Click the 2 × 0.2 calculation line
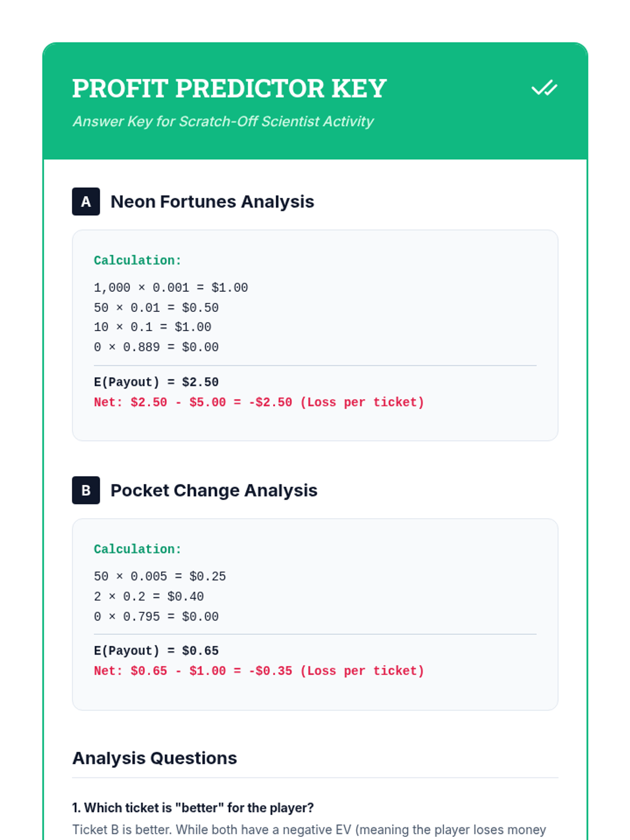Image resolution: width=630 pixels, height=840 pixels. click(x=149, y=596)
